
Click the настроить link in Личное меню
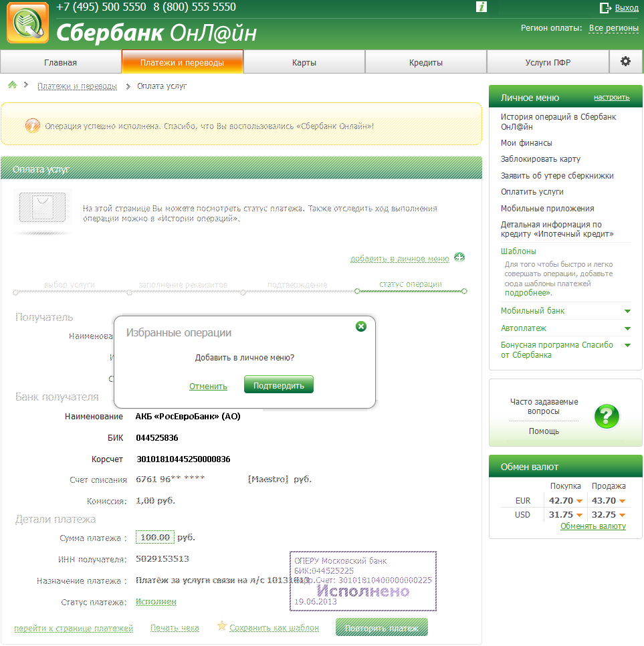(x=611, y=97)
